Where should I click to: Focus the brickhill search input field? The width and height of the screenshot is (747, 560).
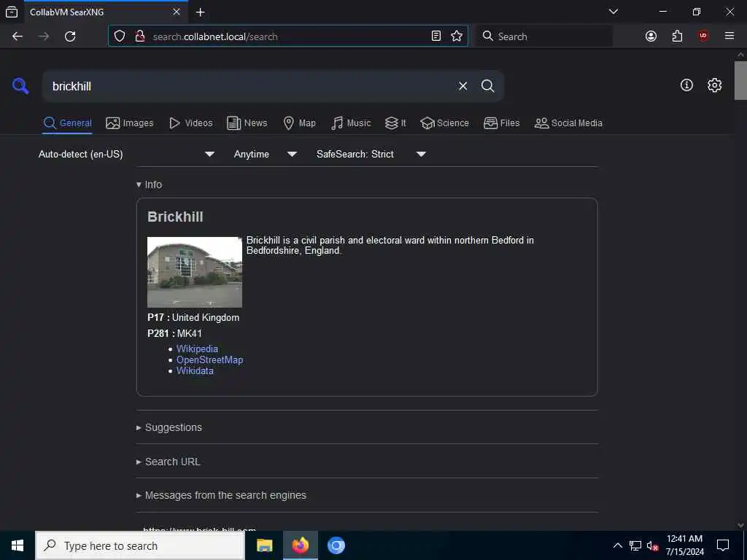coord(250,86)
